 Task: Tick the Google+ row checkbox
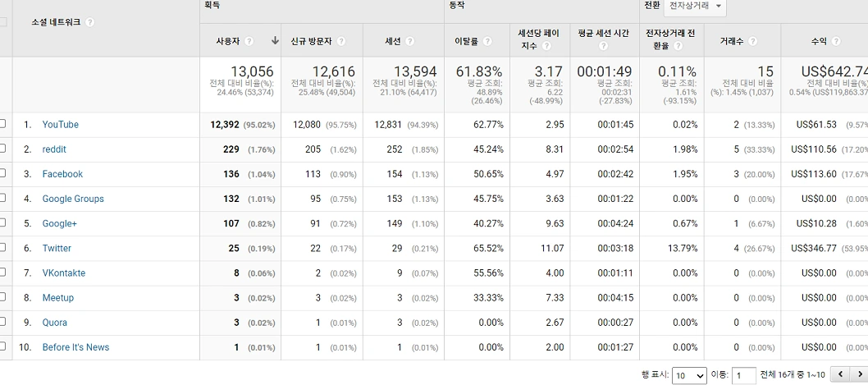pos(2,222)
